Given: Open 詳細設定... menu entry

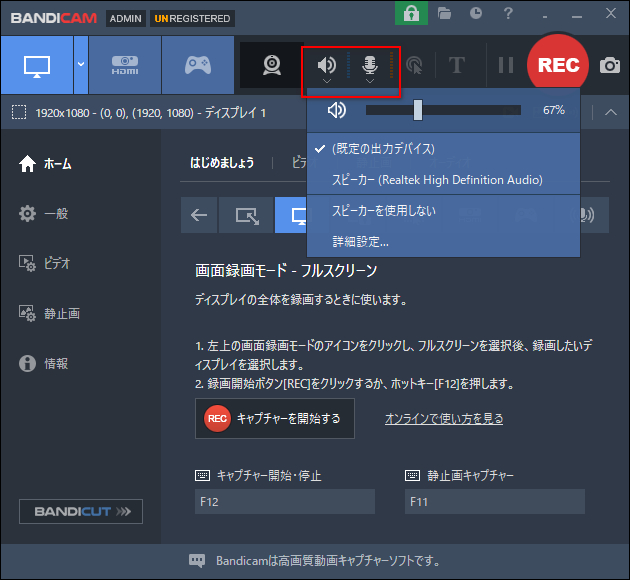Looking at the screenshot, I should click(x=443, y=241).
